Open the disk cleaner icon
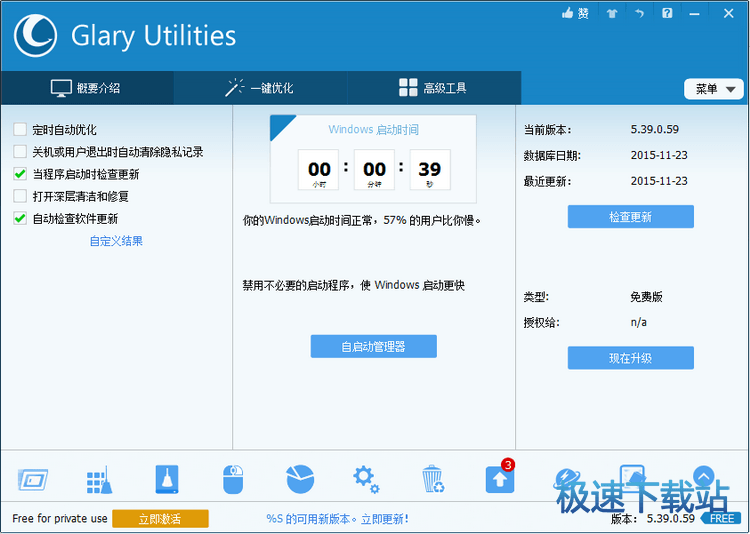The height and width of the screenshot is (534, 750). [x=167, y=479]
